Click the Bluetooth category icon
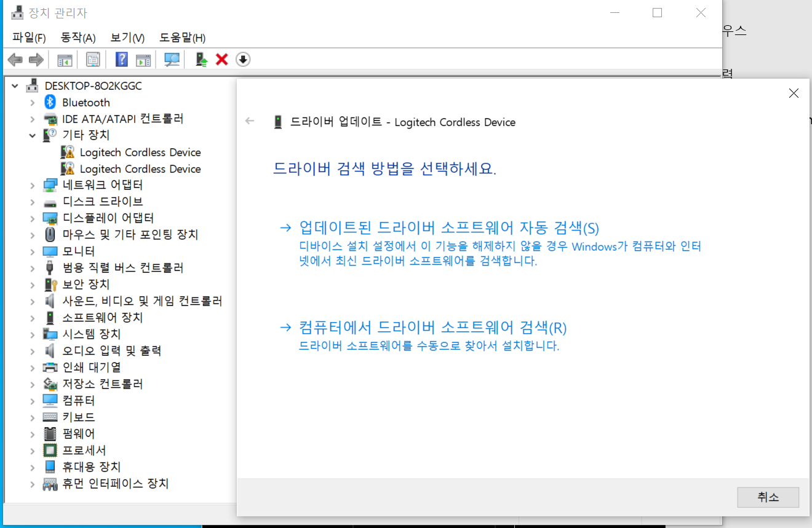This screenshot has width=812, height=528. point(50,103)
